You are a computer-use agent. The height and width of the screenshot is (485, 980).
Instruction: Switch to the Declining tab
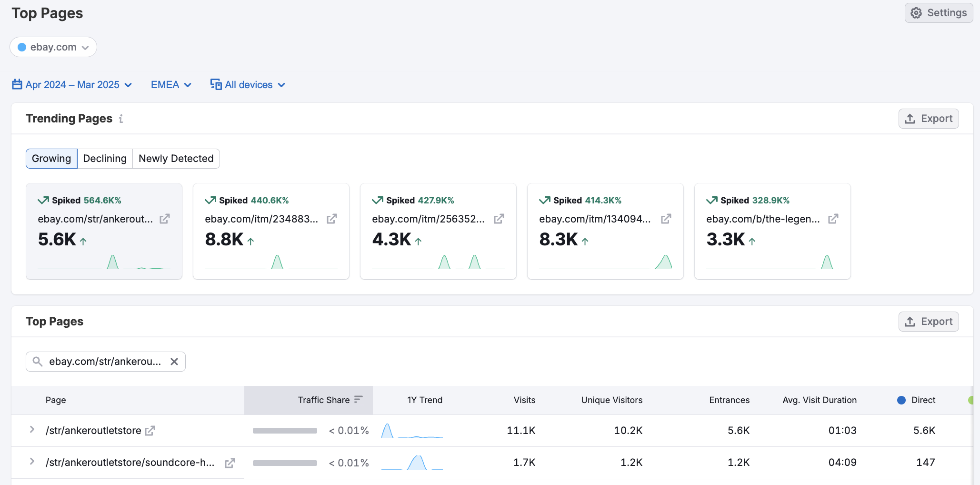pos(105,159)
